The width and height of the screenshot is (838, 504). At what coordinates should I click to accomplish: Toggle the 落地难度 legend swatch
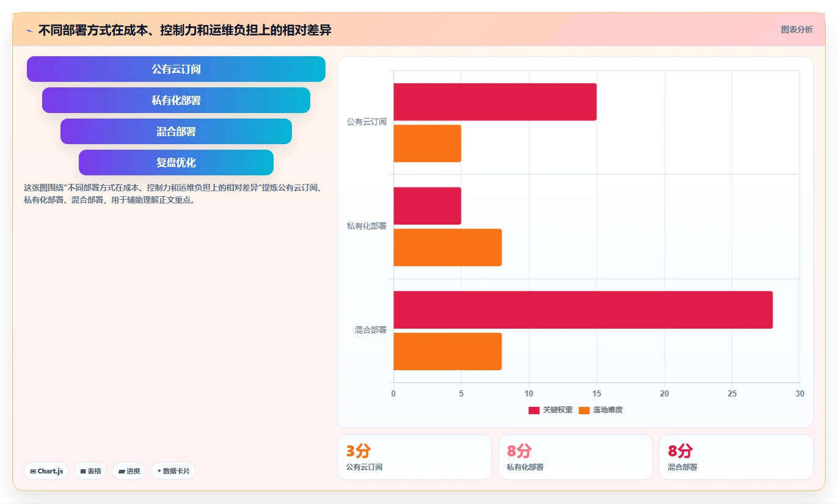[584, 410]
